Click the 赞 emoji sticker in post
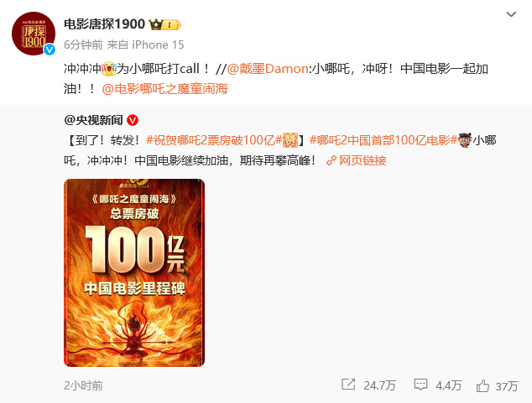Viewport: 532px width, 403px height. tap(290, 140)
